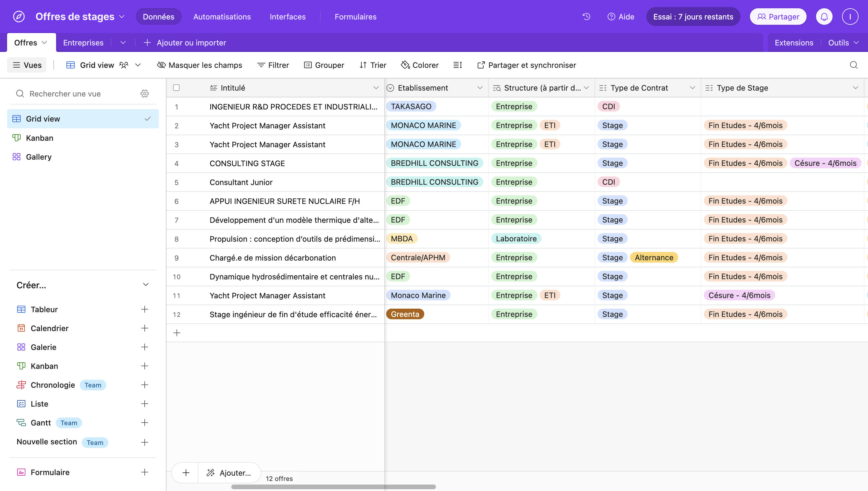This screenshot has width=868, height=491.
Task: Open view list settings gear icon
Action: pyautogui.click(x=145, y=94)
